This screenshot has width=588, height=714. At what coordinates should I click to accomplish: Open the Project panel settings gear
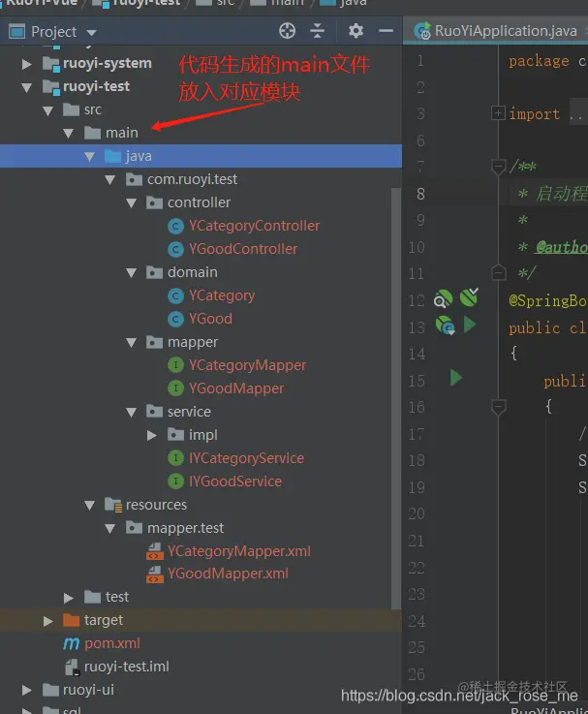(x=356, y=31)
